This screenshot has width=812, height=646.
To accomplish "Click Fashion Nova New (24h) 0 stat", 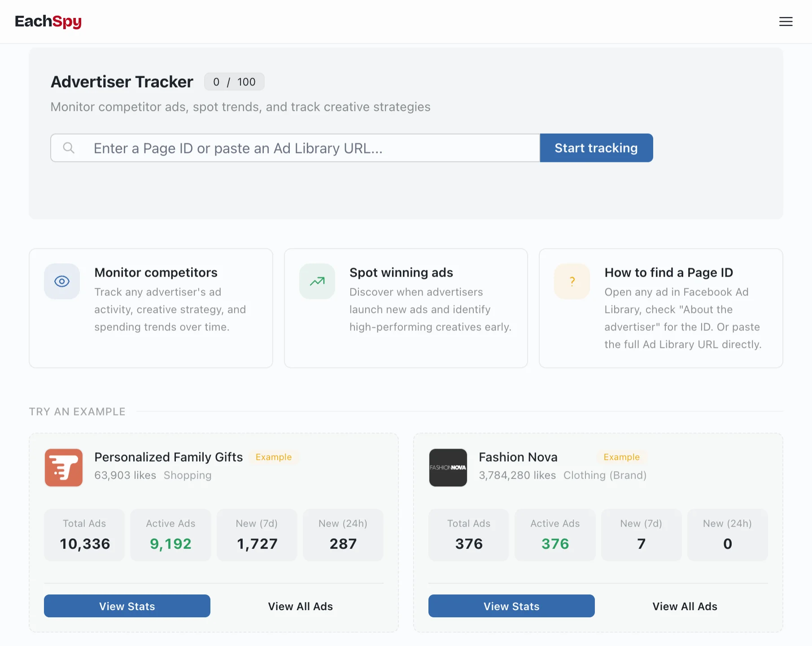I will (728, 535).
